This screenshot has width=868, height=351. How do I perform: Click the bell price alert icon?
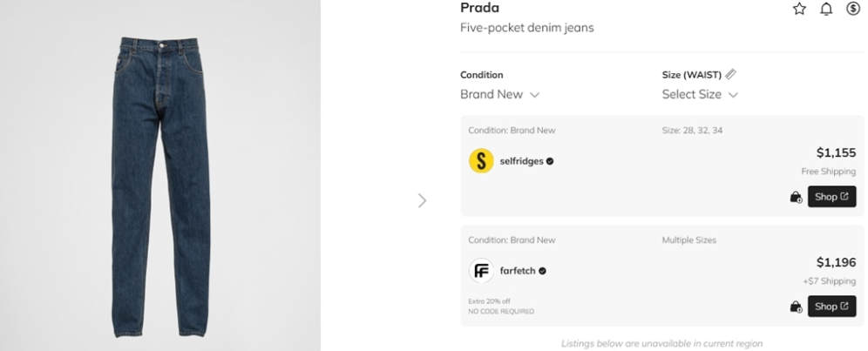coord(826,9)
